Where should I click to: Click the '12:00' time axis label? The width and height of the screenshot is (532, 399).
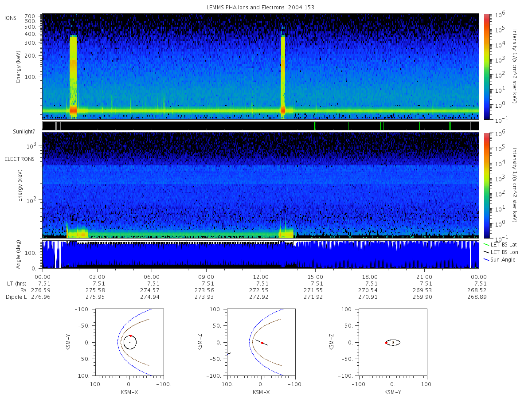(261, 276)
